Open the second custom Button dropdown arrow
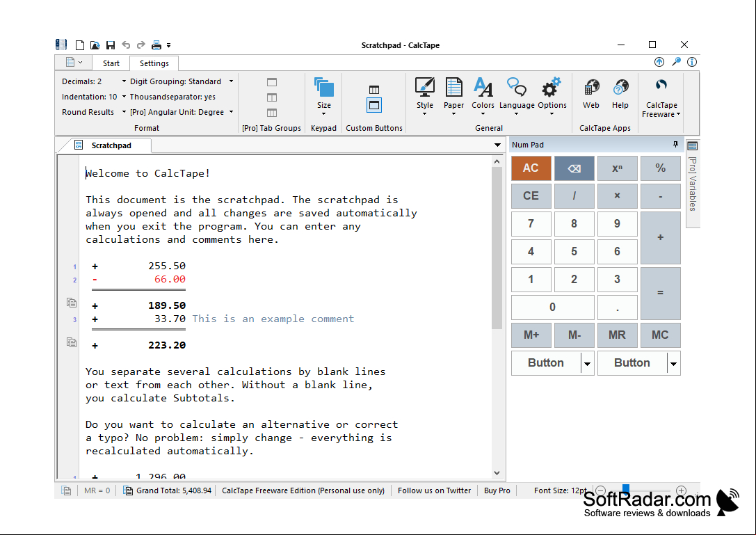This screenshot has height=535, width=756. click(673, 363)
